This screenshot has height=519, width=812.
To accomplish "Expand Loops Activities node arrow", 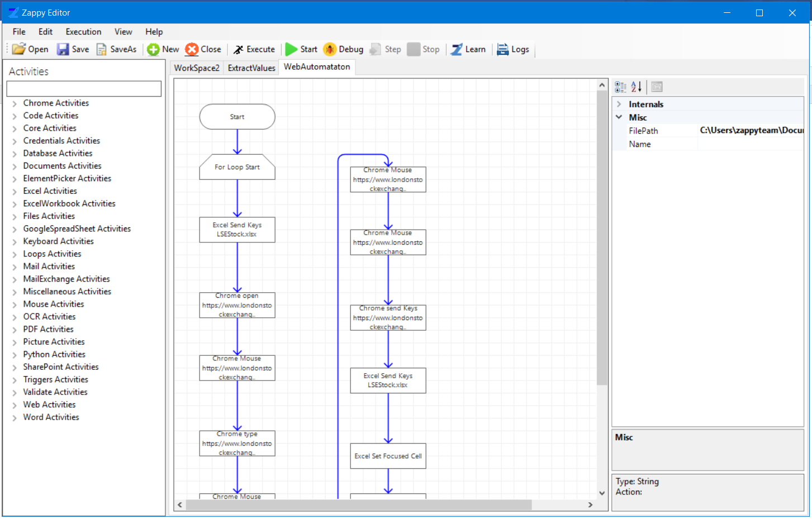I will (x=15, y=254).
